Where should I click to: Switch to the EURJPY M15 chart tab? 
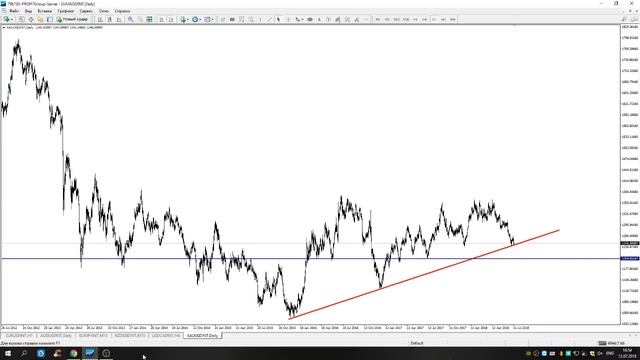pos(93,335)
